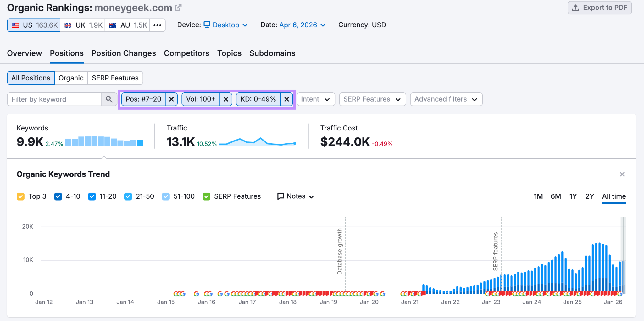Toggle the 11-20 positions checkbox
This screenshot has width=644, height=321.
(x=92, y=196)
